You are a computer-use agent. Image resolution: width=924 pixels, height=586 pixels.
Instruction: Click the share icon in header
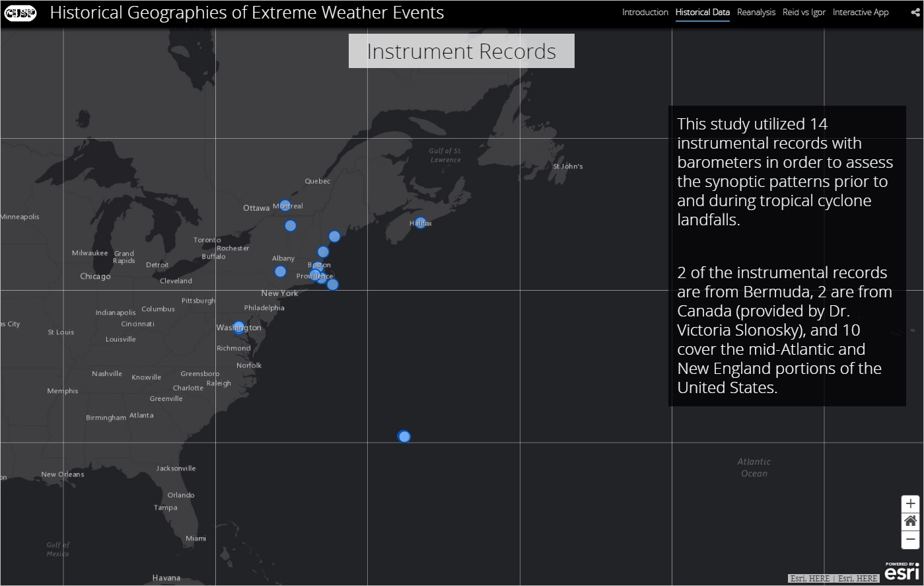pyautogui.click(x=915, y=13)
